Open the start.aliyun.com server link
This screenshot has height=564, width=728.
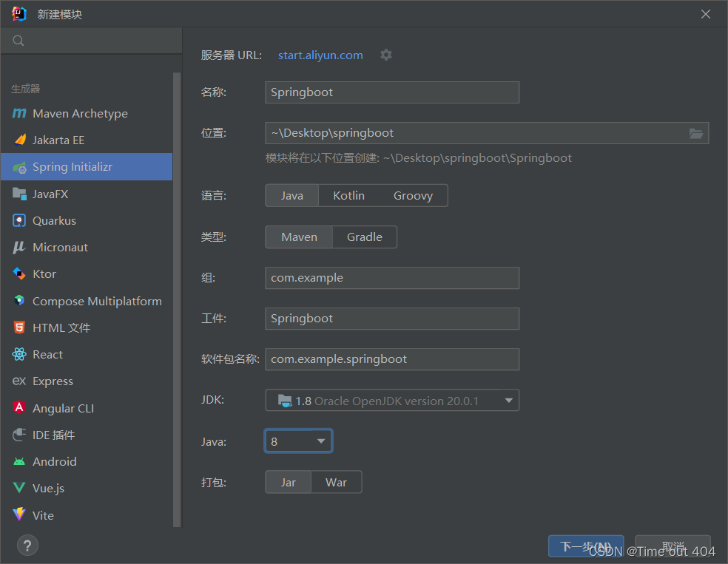click(320, 55)
